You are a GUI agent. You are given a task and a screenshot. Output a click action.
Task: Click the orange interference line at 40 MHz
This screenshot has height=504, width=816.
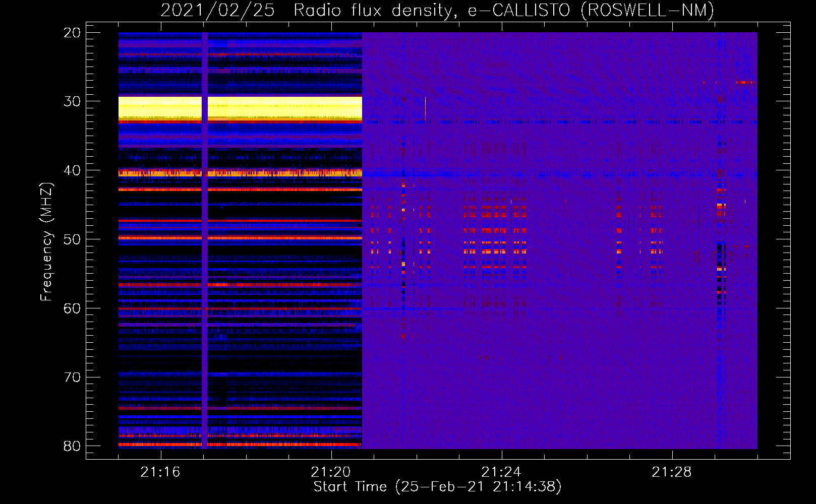[x=240, y=173]
